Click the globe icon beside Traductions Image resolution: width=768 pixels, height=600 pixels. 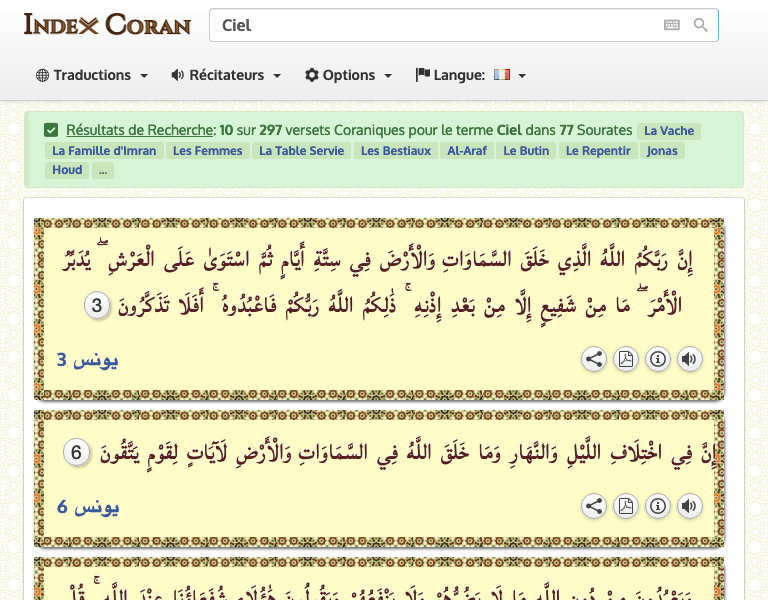tap(43, 75)
